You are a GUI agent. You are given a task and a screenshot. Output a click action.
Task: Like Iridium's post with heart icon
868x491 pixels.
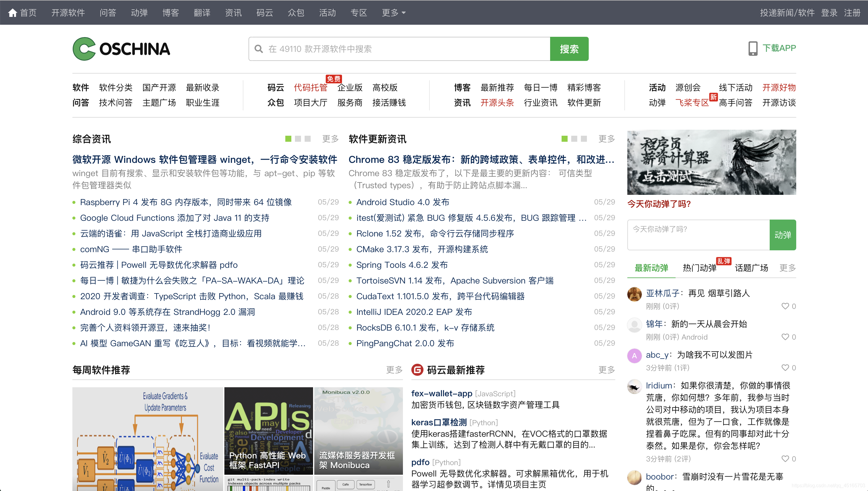(x=785, y=459)
